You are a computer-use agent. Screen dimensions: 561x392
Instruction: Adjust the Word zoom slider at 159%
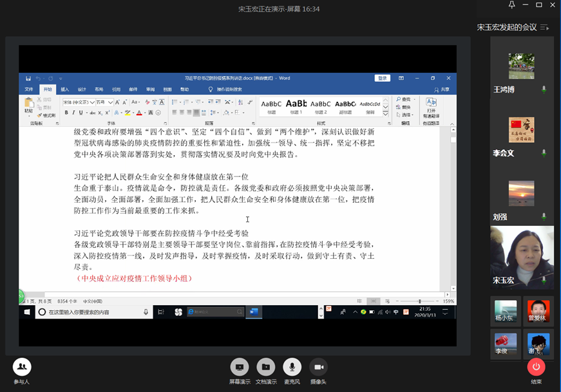click(419, 301)
